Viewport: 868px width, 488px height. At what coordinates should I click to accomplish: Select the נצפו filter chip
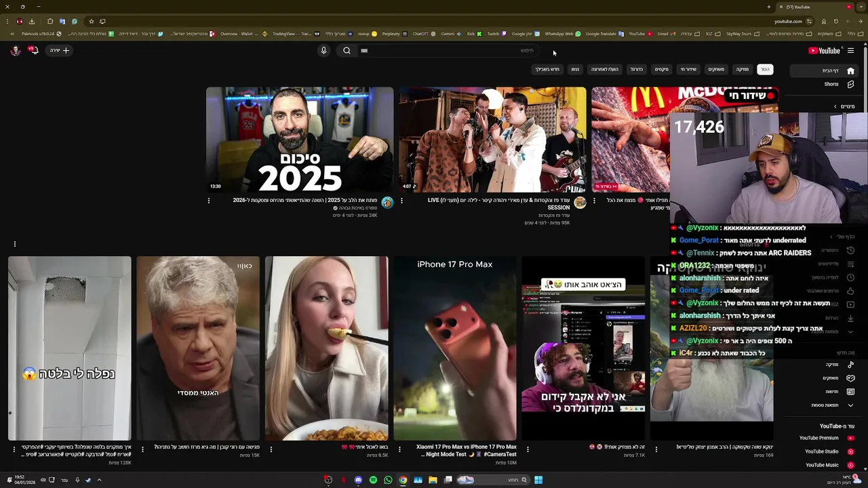point(575,69)
